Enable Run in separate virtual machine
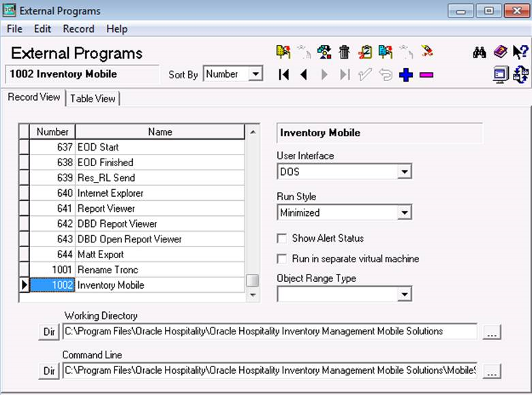Viewport: 532px width, 395px height. point(282,259)
